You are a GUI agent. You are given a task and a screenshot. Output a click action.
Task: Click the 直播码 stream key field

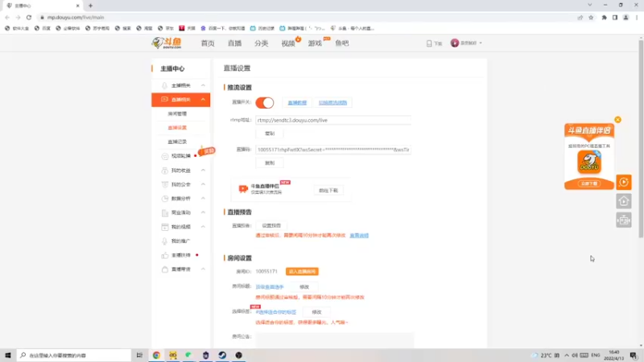(333, 150)
